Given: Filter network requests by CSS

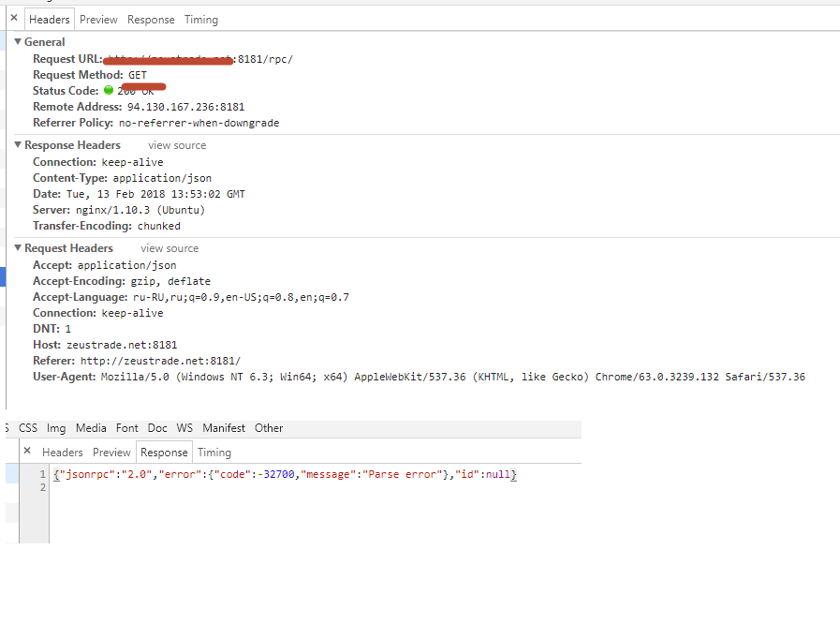Looking at the screenshot, I should (x=28, y=428).
